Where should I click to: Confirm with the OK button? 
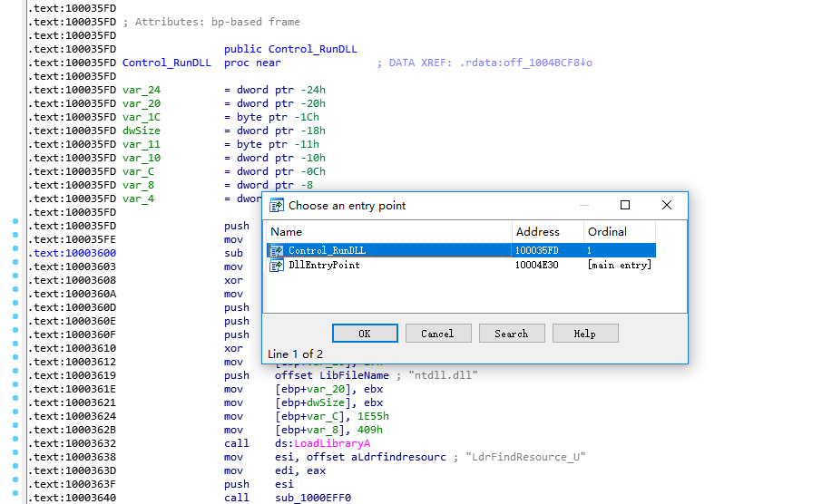click(x=365, y=334)
